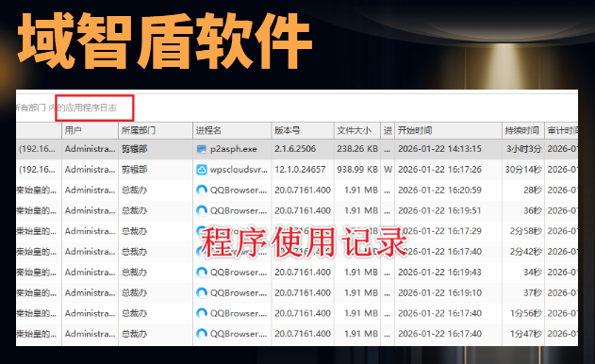Click QQBrowser icon in the 16:19:10 row
Screen dimensions: 595x364
[x=202, y=293]
